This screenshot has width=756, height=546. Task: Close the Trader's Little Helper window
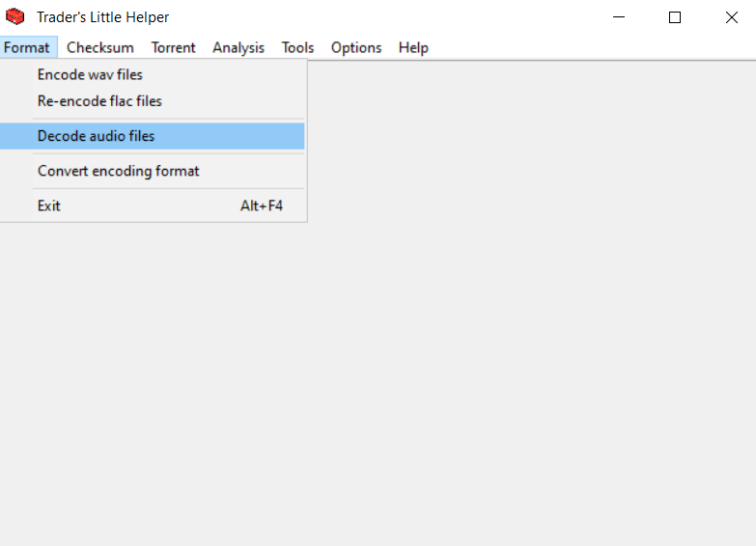tap(731, 17)
